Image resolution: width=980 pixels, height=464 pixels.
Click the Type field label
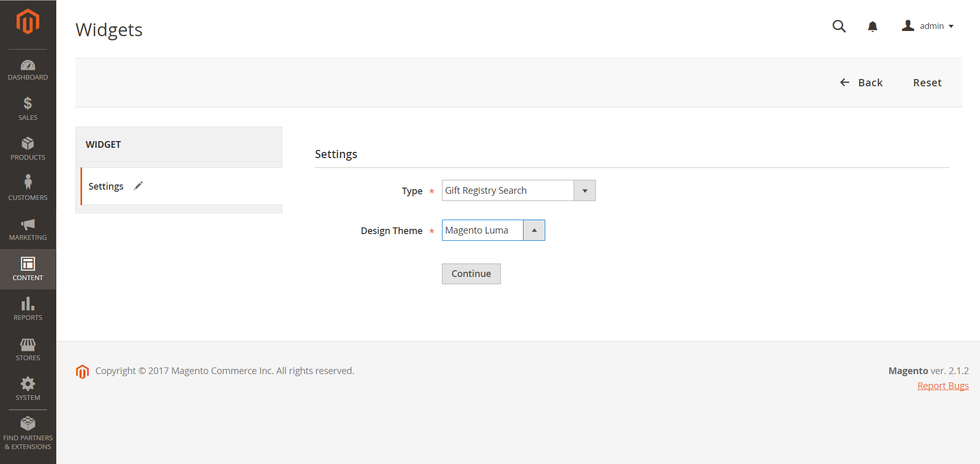pyautogui.click(x=412, y=191)
